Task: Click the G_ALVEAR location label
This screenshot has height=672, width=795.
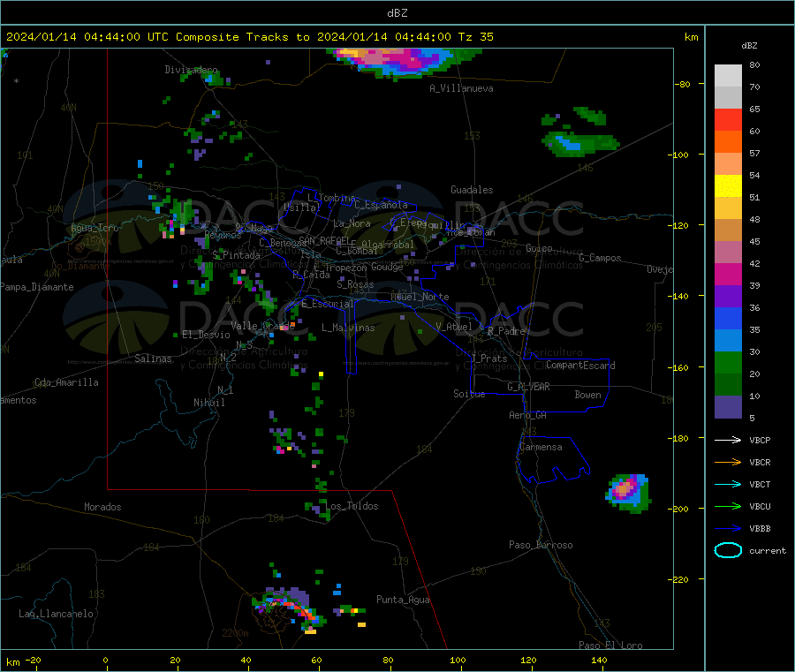Action: [x=528, y=387]
